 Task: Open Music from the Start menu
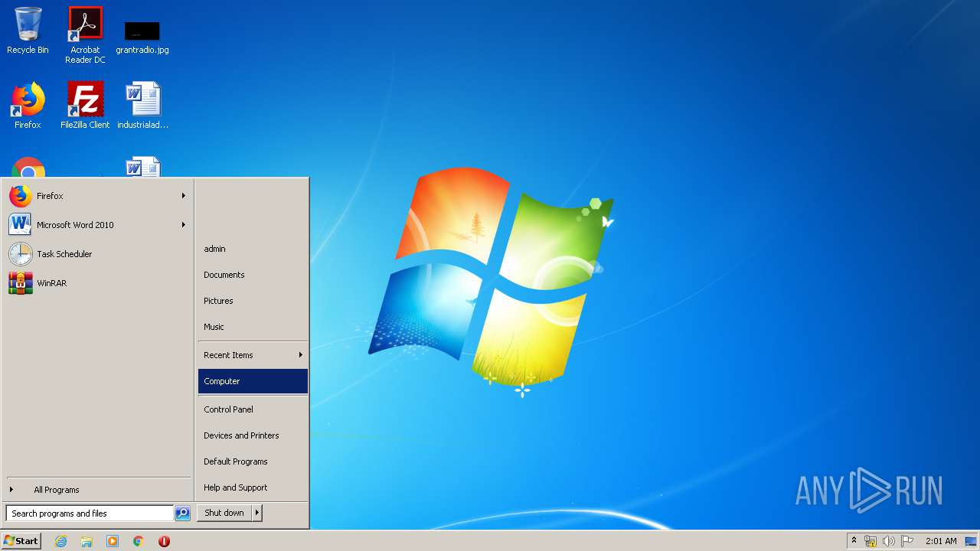point(253,327)
